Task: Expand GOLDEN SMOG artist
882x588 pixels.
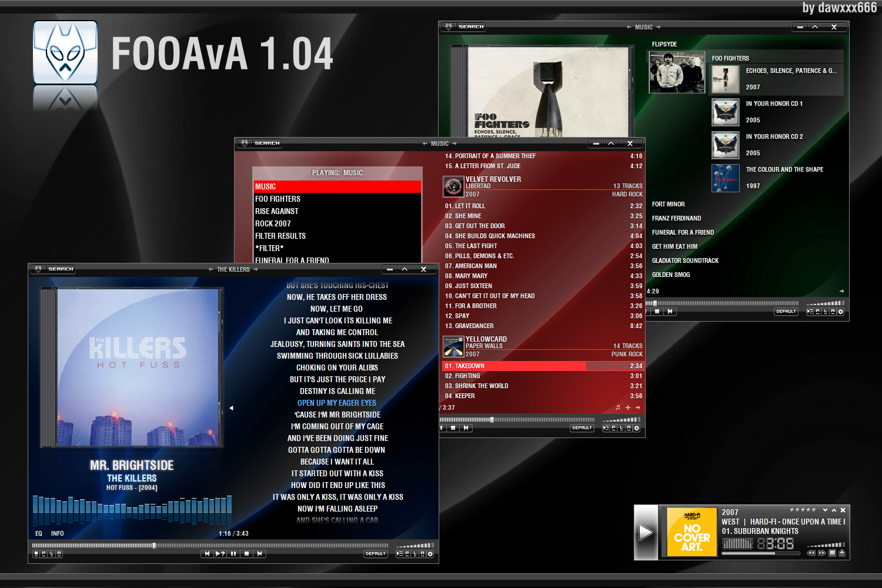Action: (x=671, y=275)
